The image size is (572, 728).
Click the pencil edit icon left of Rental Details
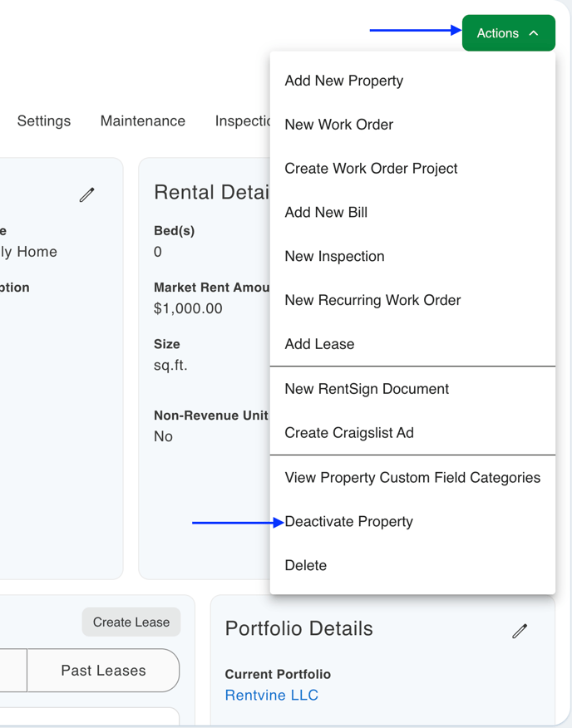(x=87, y=194)
